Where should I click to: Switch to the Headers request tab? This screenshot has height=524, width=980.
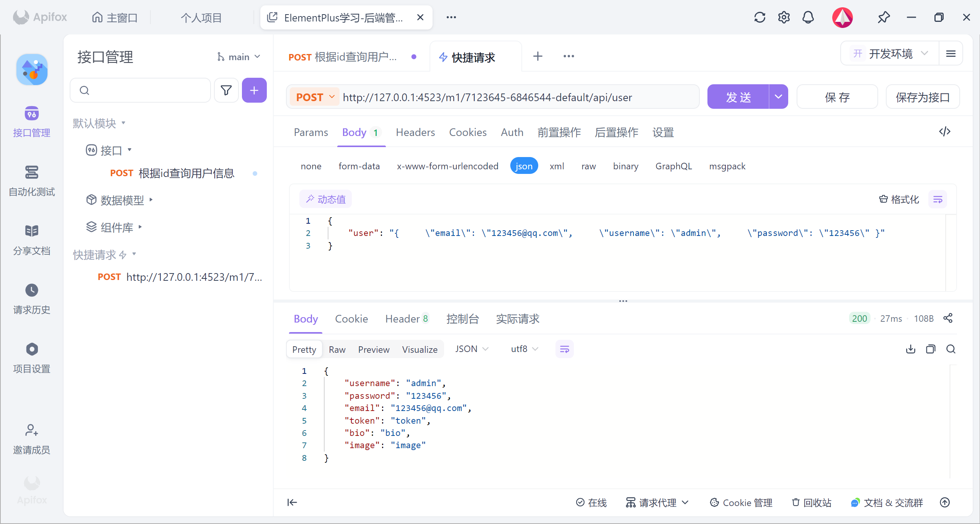click(415, 132)
